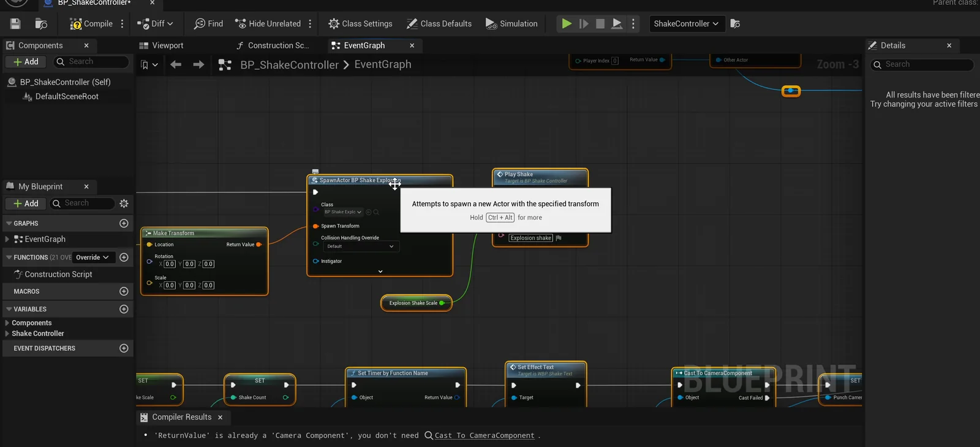This screenshot has width=980, height=447.
Task: Close the Details panel
Action: point(949,45)
